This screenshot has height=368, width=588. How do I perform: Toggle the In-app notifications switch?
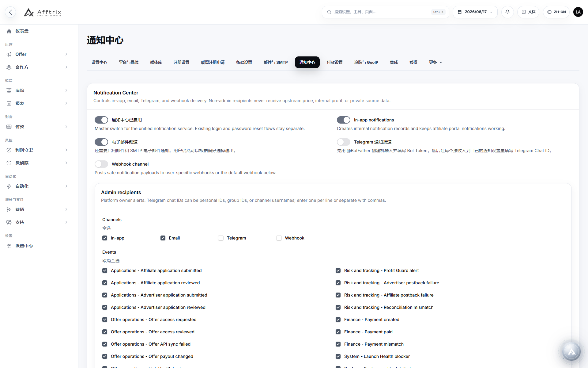tap(344, 120)
